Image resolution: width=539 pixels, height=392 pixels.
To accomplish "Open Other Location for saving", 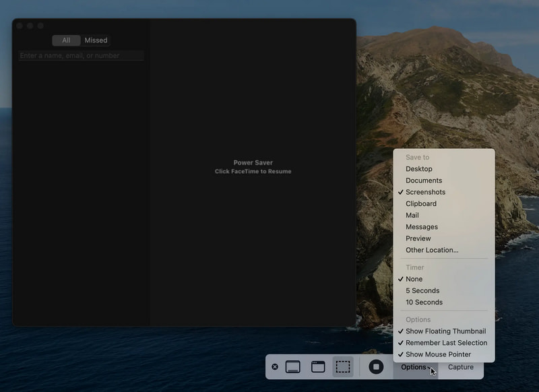I will pyautogui.click(x=433, y=250).
